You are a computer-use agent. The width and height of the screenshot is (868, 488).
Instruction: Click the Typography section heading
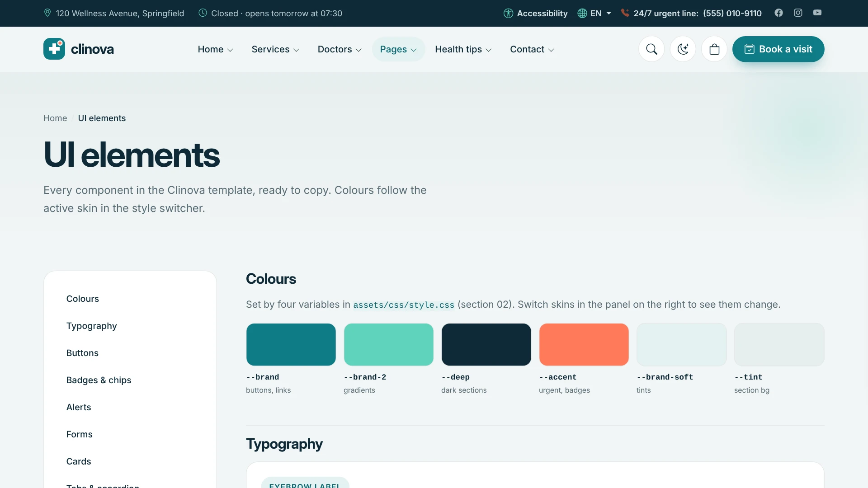tap(284, 444)
